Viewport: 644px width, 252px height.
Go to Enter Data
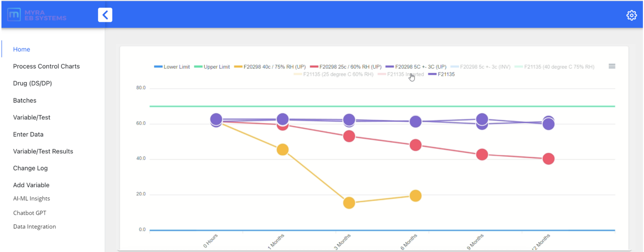[28, 134]
